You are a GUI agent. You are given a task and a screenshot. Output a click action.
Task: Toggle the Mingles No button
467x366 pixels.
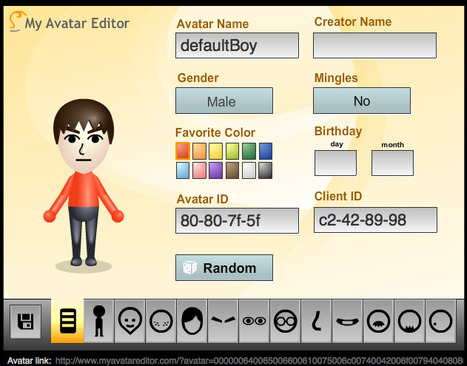tap(362, 101)
